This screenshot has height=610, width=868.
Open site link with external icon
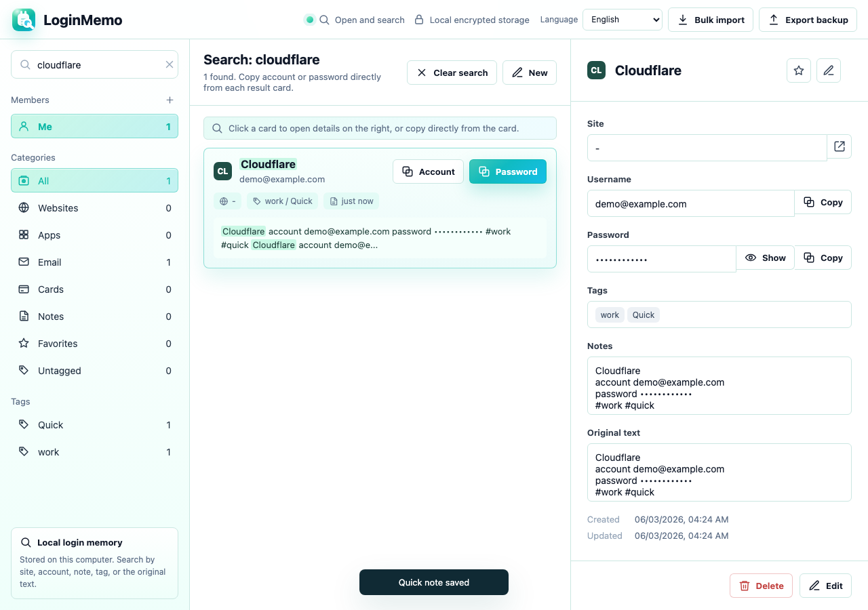pos(840,146)
